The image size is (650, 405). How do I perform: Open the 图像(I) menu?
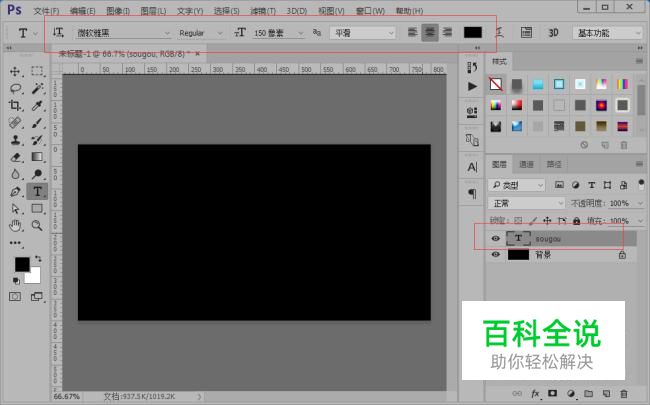click(x=118, y=11)
